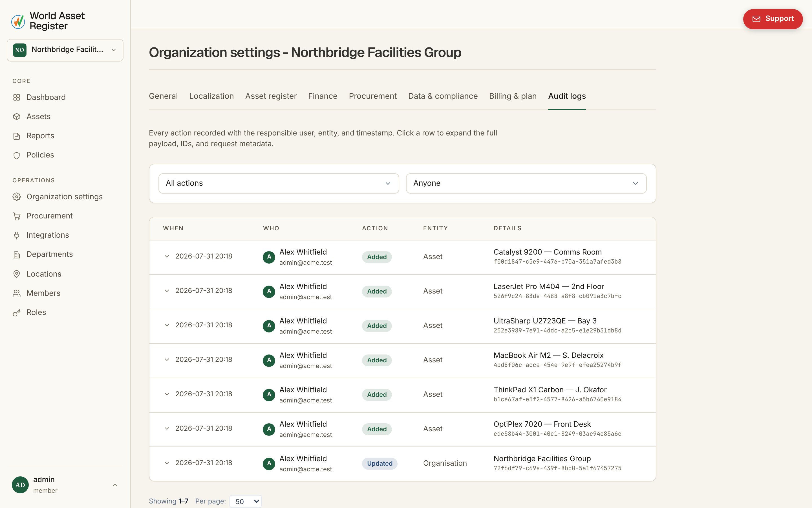Click the Dashboard grid icon in sidebar
Viewport: 812px width, 508px height.
coord(16,97)
